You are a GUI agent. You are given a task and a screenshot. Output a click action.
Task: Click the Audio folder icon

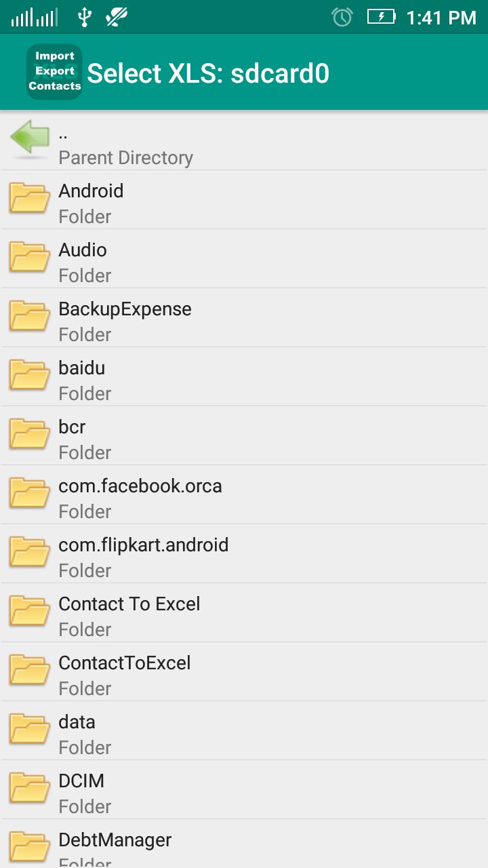pyautogui.click(x=30, y=258)
